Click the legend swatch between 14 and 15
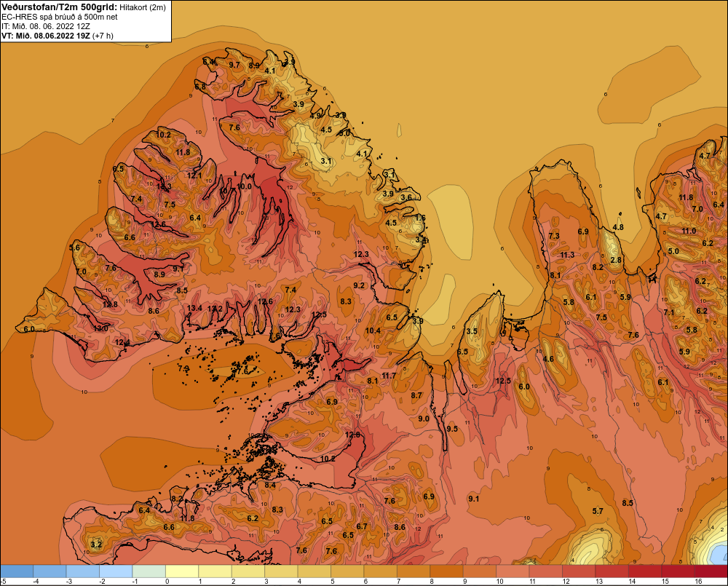Screen dimensions: 728x586 pyautogui.click(x=645, y=571)
